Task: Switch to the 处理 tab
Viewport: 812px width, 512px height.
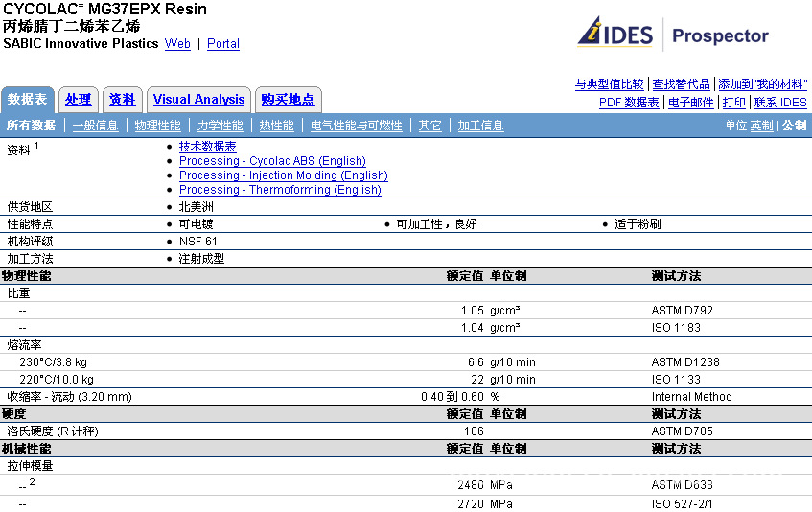Action: [x=78, y=100]
